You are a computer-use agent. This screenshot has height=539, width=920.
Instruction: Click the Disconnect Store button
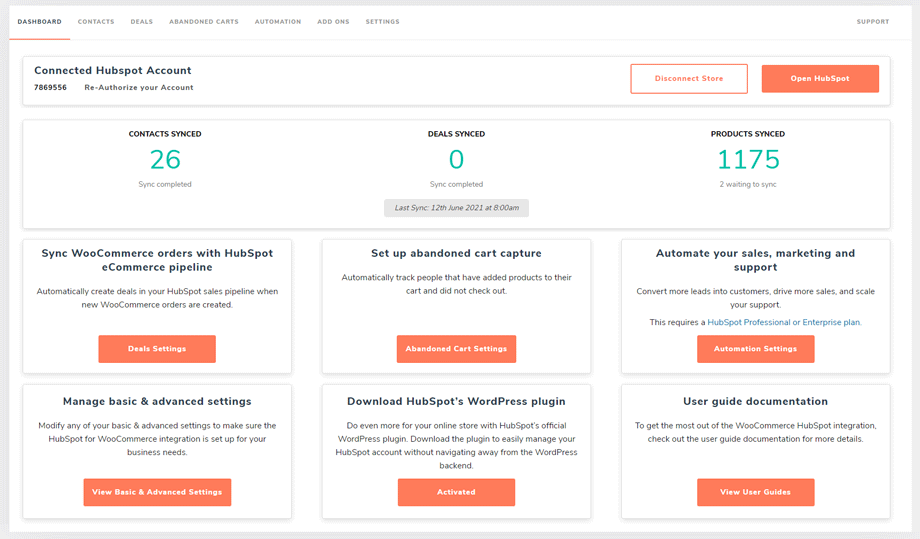coord(689,79)
